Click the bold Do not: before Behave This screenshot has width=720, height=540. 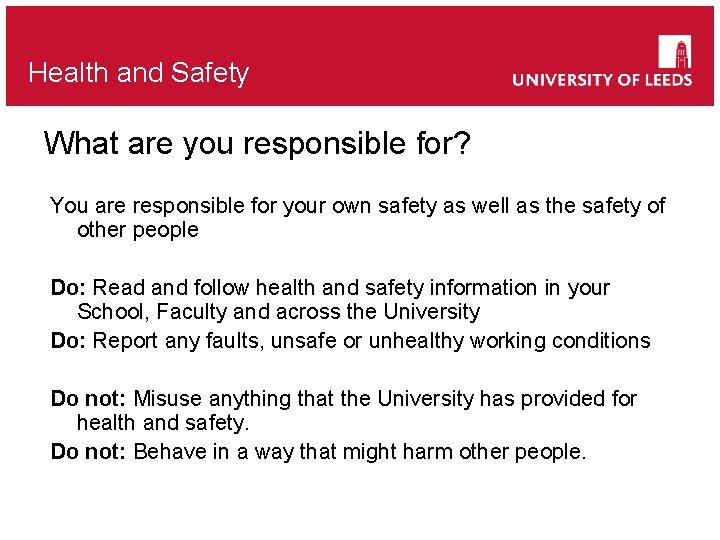pos(88,452)
